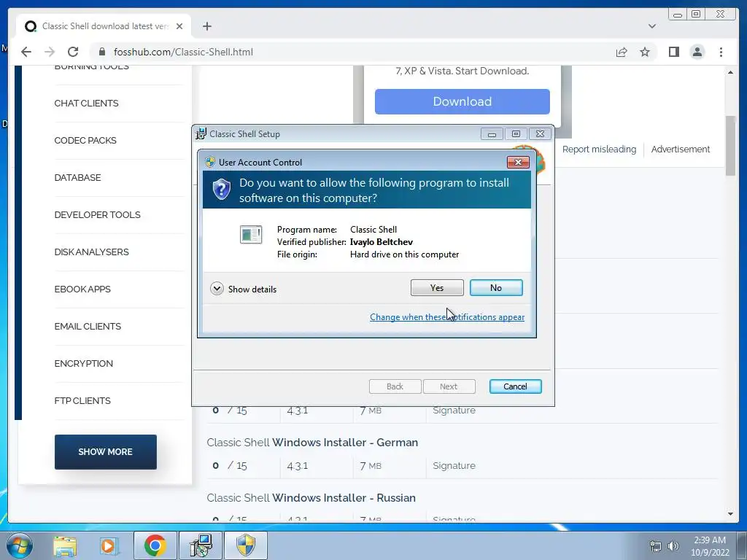Open EBOOK APPS category
The image size is (747, 560).
[x=82, y=289]
